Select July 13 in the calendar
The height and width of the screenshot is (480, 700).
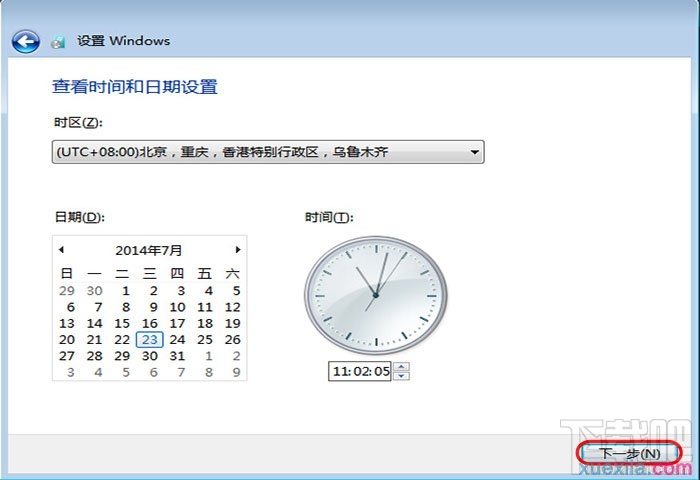(67, 323)
